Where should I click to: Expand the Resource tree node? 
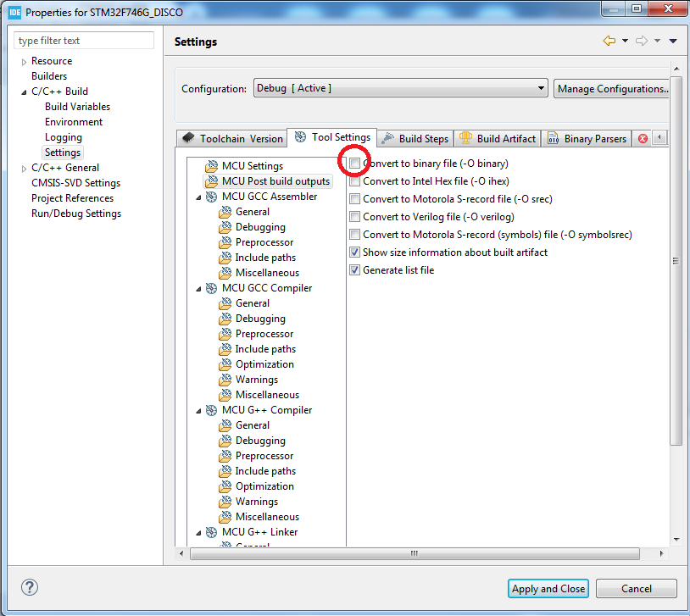[x=24, y=62]
